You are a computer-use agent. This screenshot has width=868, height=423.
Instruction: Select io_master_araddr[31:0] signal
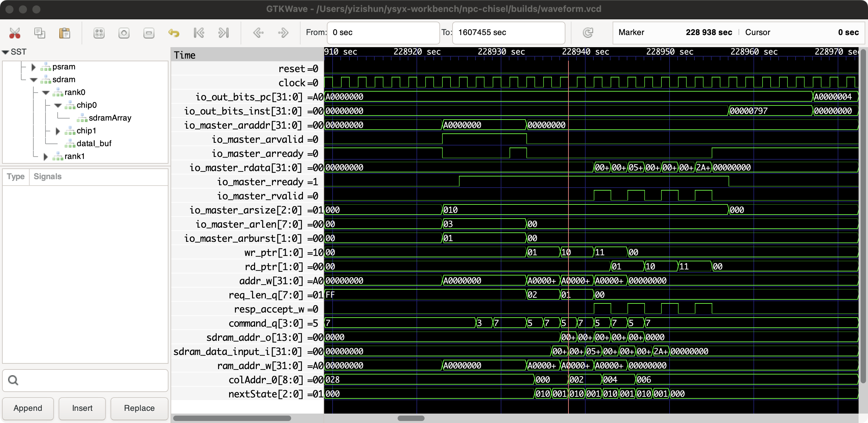(247, 125)
